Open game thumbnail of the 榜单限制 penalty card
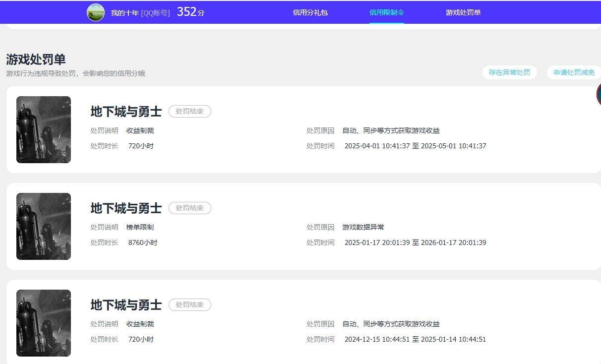Viewport: 601px width, 364px height. click(x=44, y=226)
